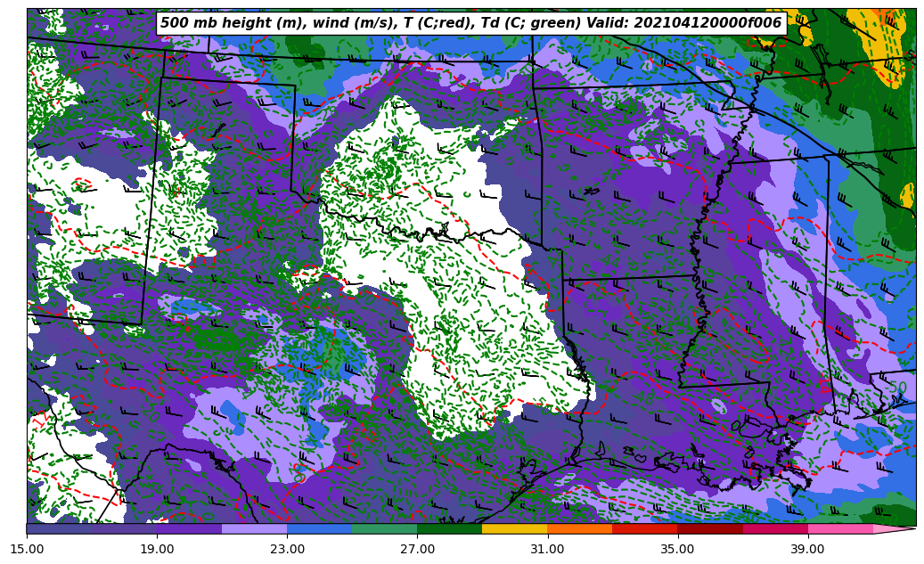Click the crimson segment of the colorbar
Screen dimensions: 924x564
point(774,528)
